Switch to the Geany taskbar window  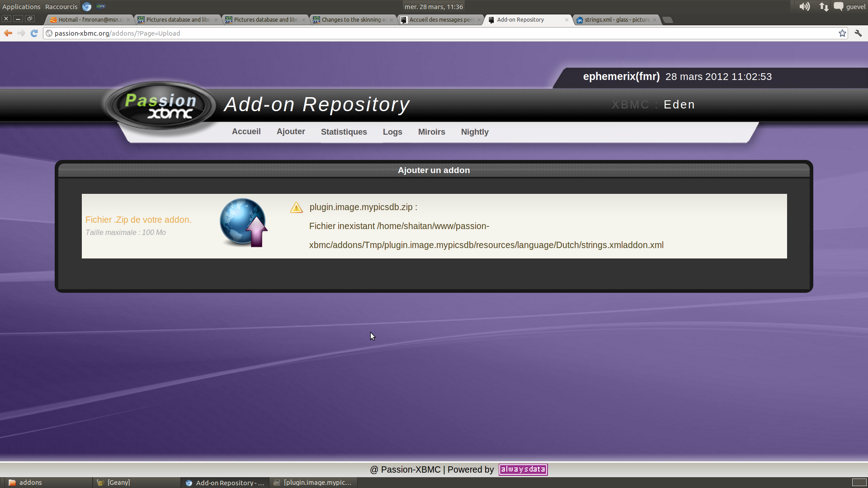coord(137,483)
